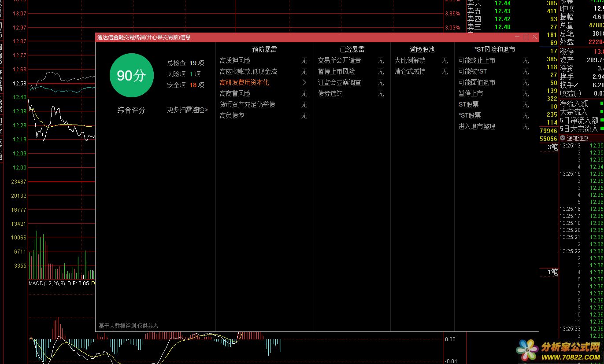Click the 13.07 price axis label

pos(19,14)
